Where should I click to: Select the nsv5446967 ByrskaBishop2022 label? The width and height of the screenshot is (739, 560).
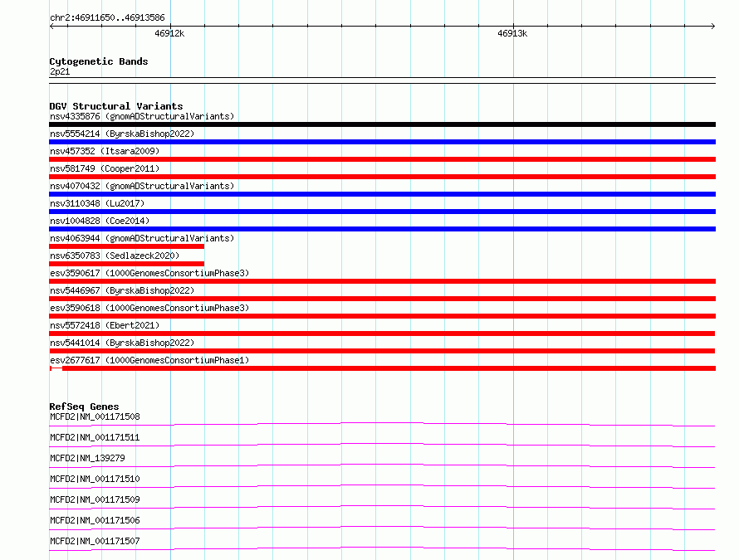tap(122, 290)
